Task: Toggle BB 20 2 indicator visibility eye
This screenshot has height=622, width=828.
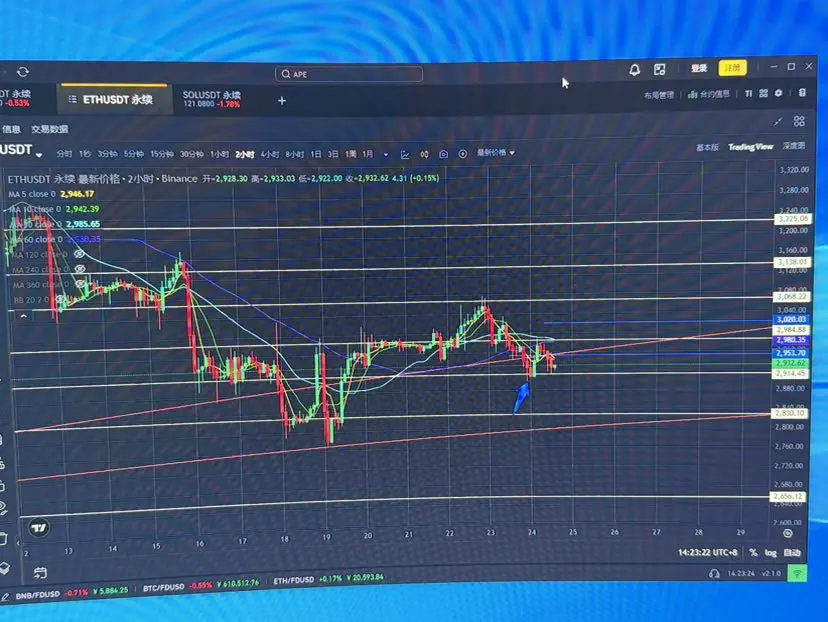Action: coord(60,299)
